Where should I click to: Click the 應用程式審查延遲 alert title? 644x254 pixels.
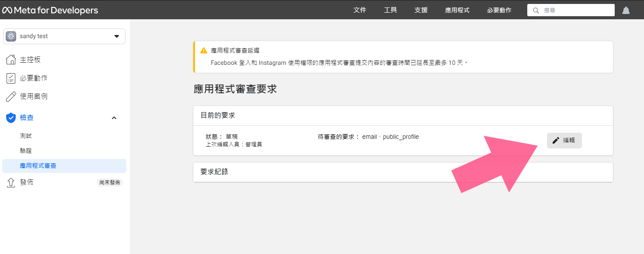coord(235,51)
